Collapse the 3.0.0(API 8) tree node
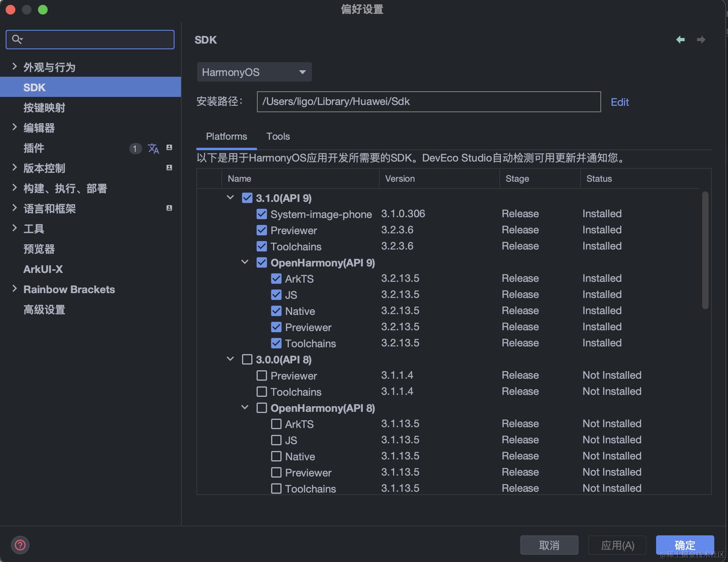 coord(230,359)
